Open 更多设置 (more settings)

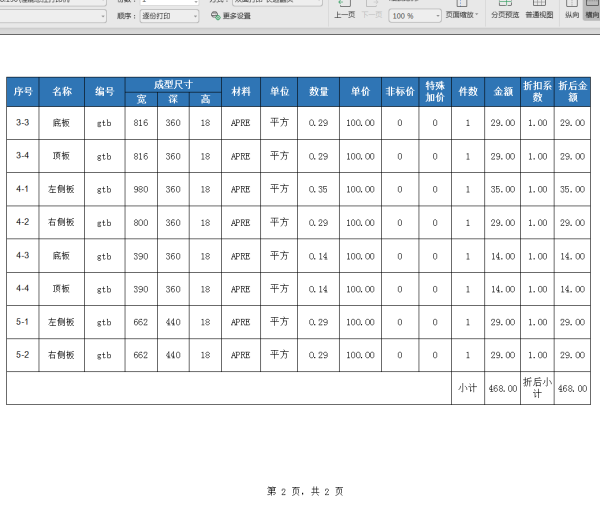[x=231, y=16]
